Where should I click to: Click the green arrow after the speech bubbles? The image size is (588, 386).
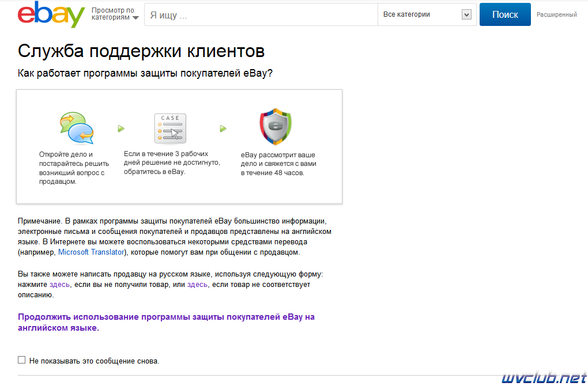121,128
